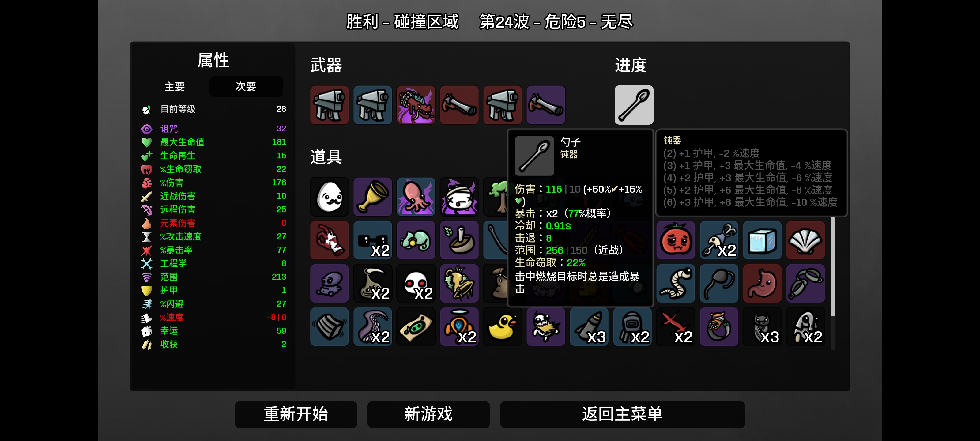Click the spoon icon under 进度
This screenshot has height=441, width=980.
pyautogui.click(x=634, y=105)
